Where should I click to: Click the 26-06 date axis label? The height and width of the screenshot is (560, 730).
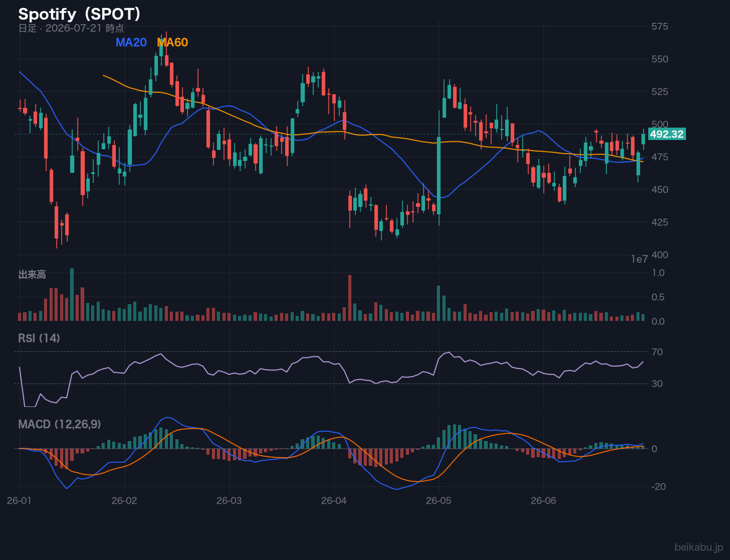(543, 501)
